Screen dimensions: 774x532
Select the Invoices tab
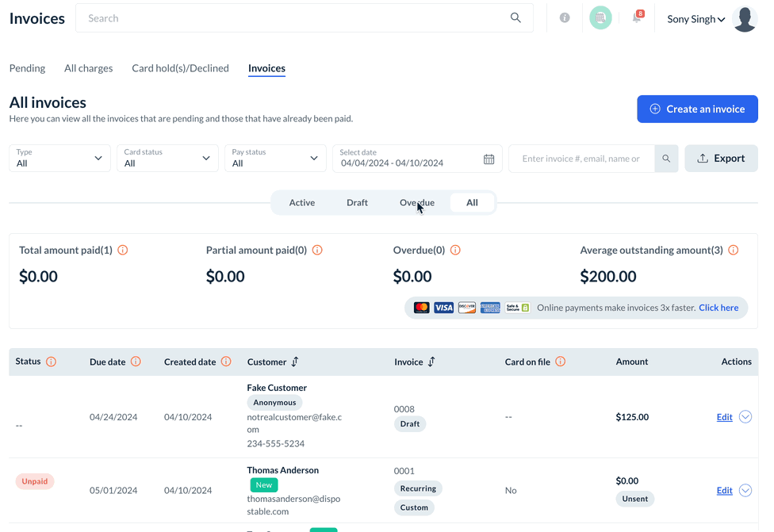(x=266, y=68)
